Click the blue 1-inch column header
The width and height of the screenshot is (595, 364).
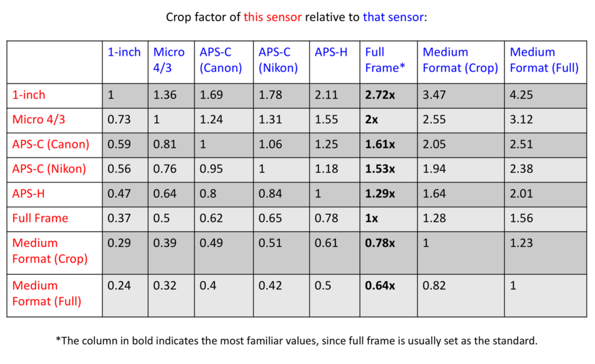pos(124,53)
